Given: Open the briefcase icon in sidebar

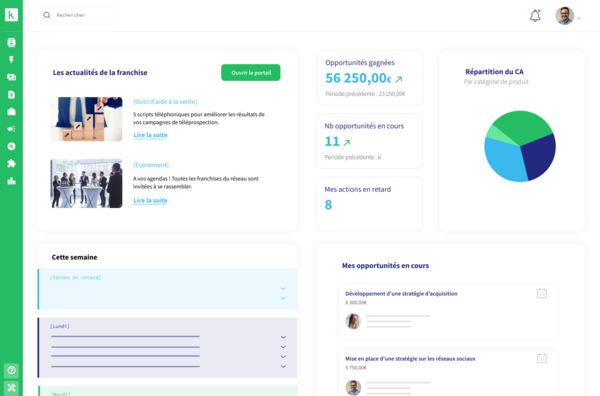Looking at the screenshot, I should [11, 112].
